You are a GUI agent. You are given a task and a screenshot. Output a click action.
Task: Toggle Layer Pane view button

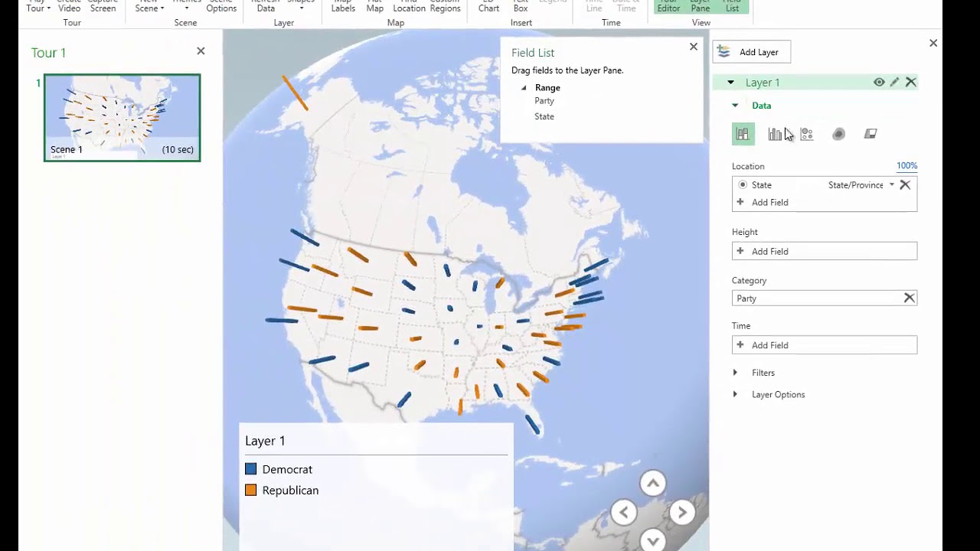pyautogui.click(x=701, y=6)
